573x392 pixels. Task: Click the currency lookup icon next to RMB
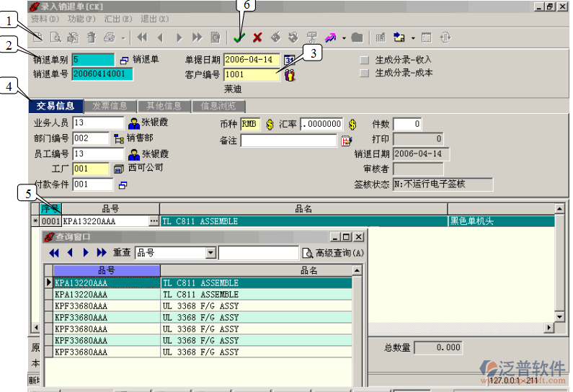270,124
